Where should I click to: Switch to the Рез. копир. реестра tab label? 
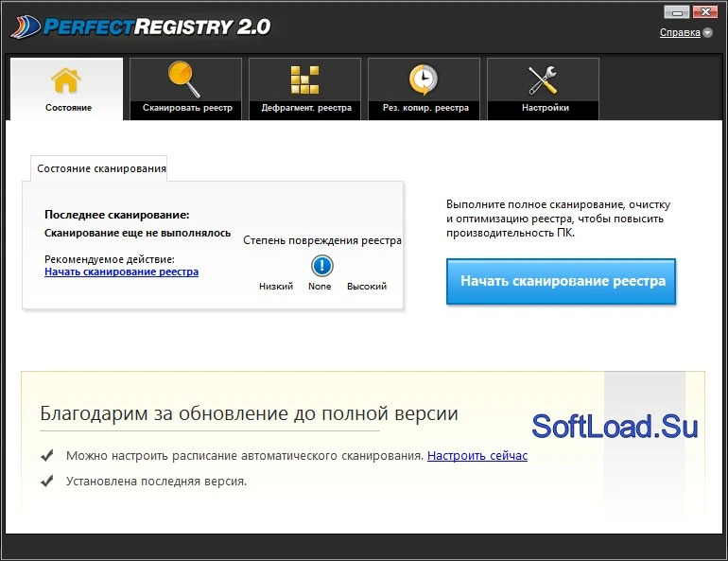tap(425, 108)
